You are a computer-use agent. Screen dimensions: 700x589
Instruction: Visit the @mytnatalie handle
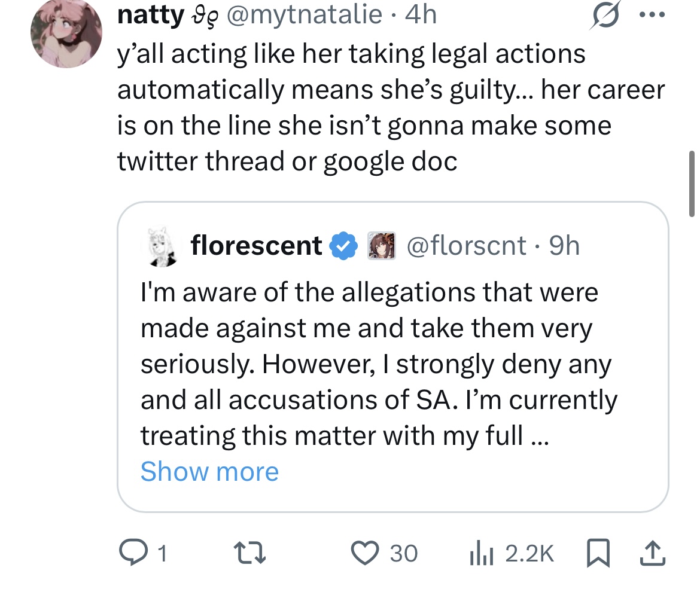(305, 14)
